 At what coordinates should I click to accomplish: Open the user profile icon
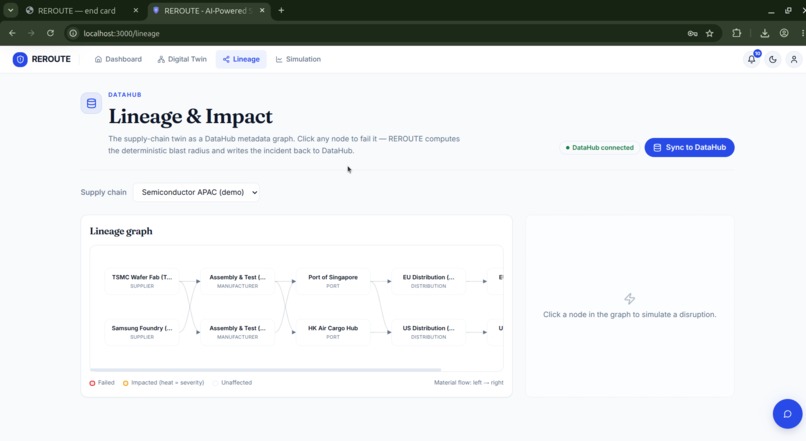tap(794, 59)
